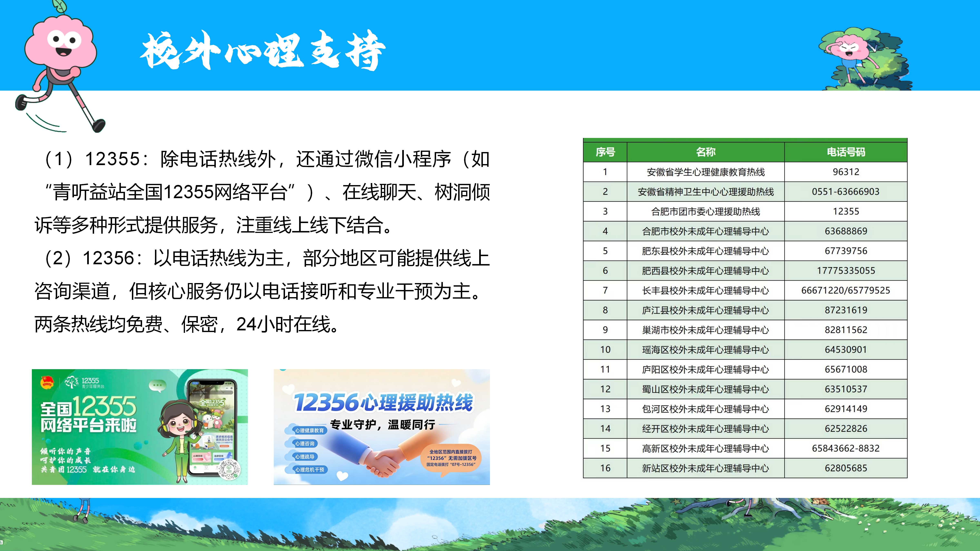
Task: Click the green chat bubble with dots
Action: tap(157, 385)
